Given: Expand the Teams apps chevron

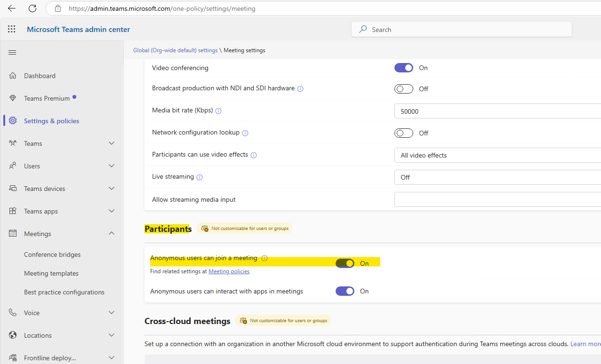Looking at the screenshot, I should (x=112, y=211).
